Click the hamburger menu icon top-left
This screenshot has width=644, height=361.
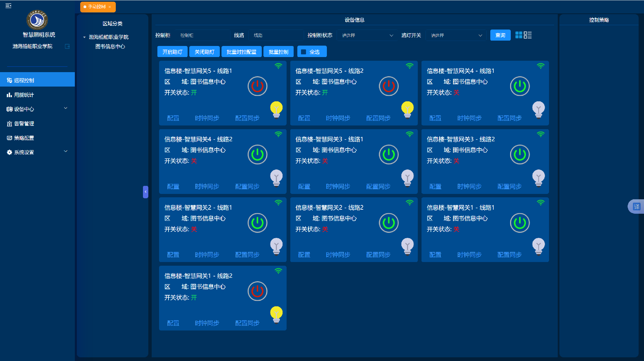[x=8, y=5]
